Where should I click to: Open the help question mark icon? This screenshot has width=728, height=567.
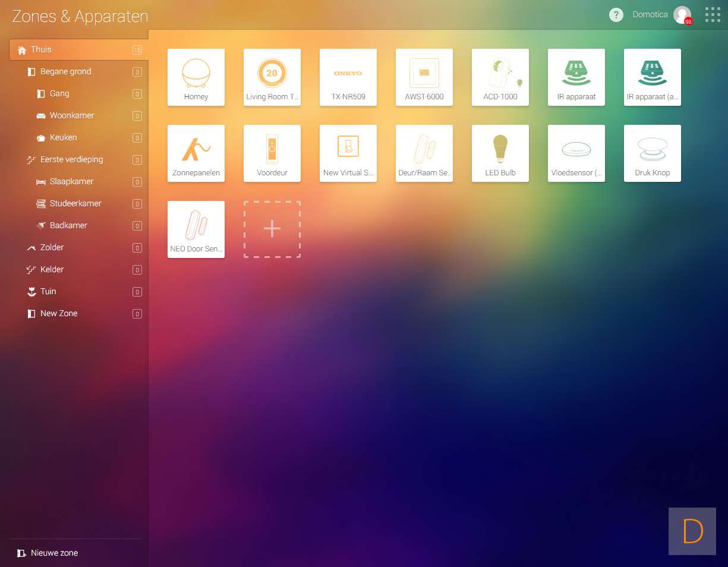click(616, 15)
